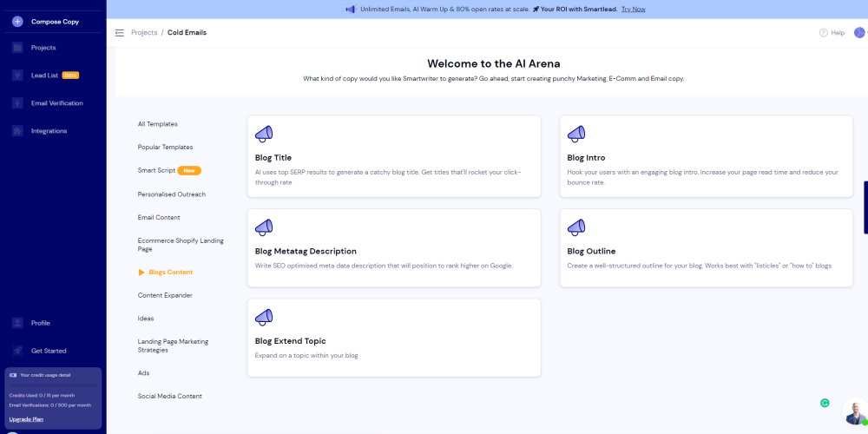Select the Smart Script category

click(156, 170)
